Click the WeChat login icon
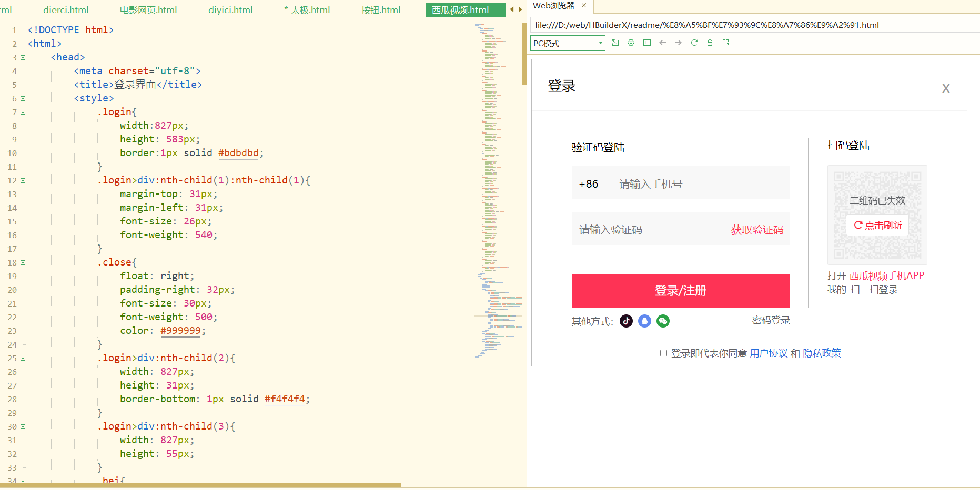The image size is (980, 490). coord(663,321)
